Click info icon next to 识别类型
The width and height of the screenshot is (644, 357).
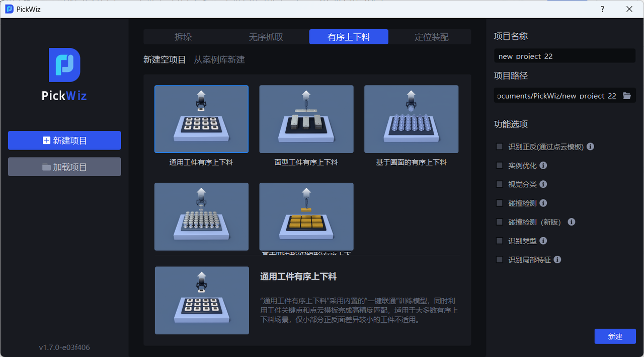coord(543,241)
